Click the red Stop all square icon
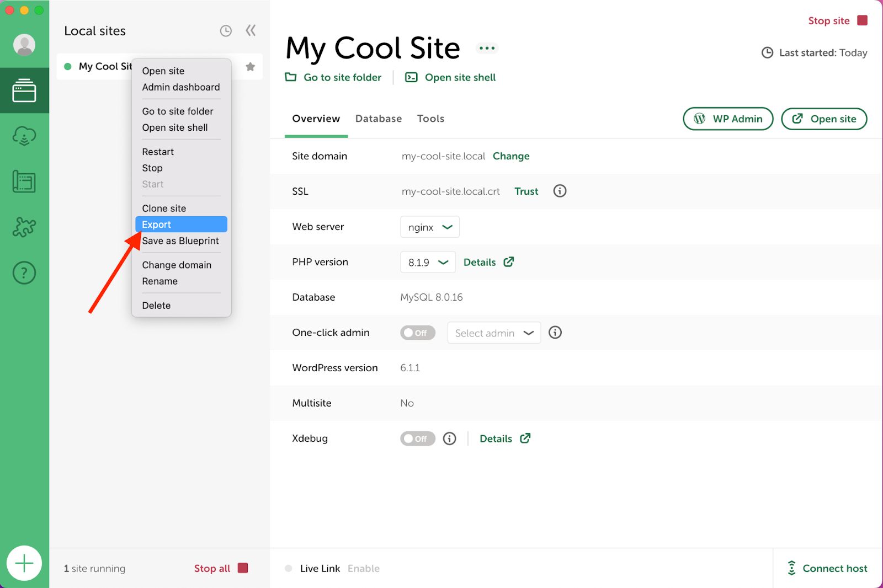883x588 pixels. [x=243, y=568]
